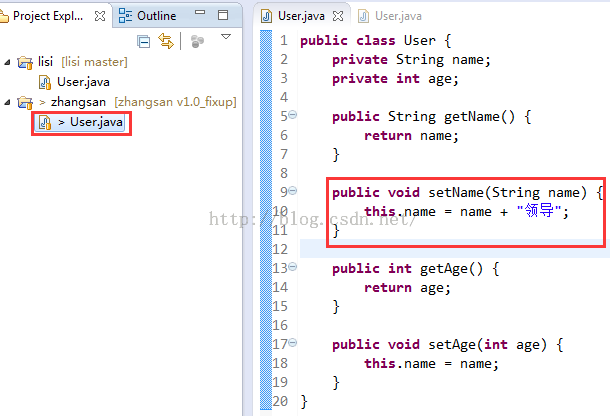Image resolution: width=610 pixels, height=416 pixels.
Task: Fold the getName method at line 5
Action: tap(293, 114)
